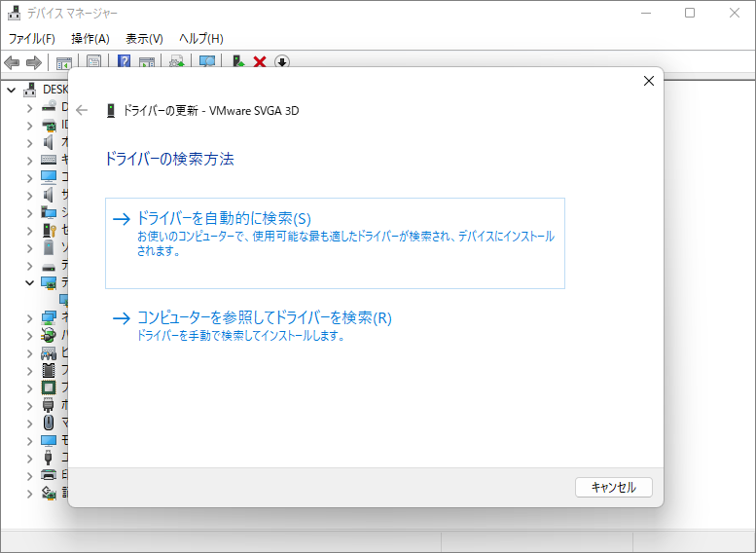Viewport: 756px width, 553px height.
Task: Click the ドライバーの検索方法 heading text
Action: pyautogui.click(x=169, y=159)
